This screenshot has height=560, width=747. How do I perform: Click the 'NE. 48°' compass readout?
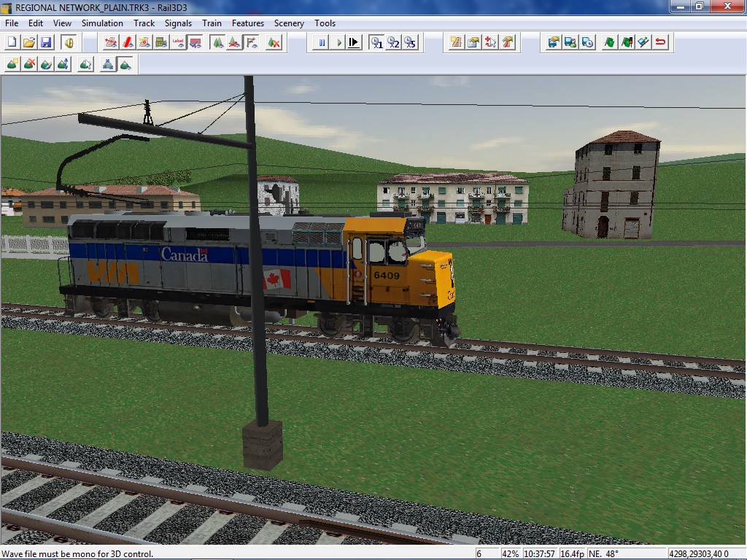coord(603,554)
